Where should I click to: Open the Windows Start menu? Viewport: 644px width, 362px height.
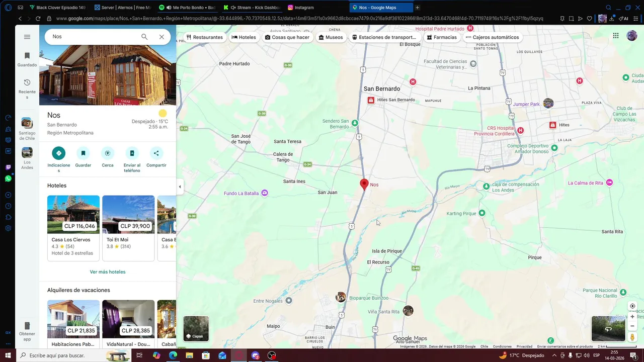point(8,355)
